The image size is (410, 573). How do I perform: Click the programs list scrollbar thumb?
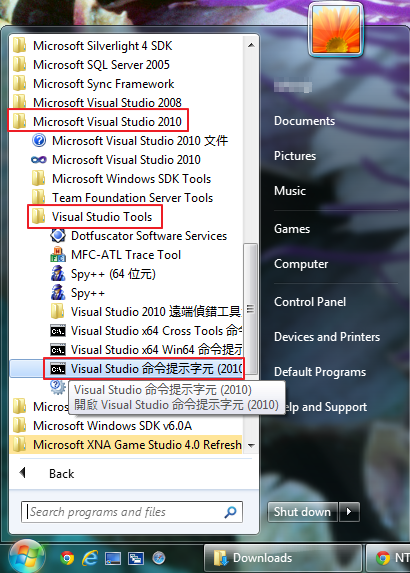tap(251, 309)
